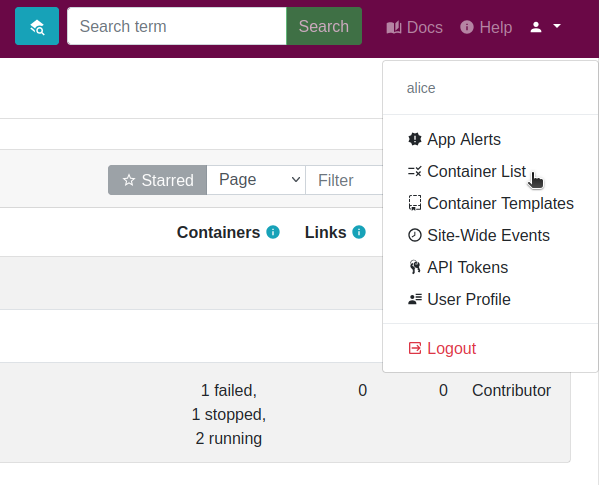Open the Page dropdown selector
The height and width of the screenshot is (485, 599).
(x=256, y=180)
